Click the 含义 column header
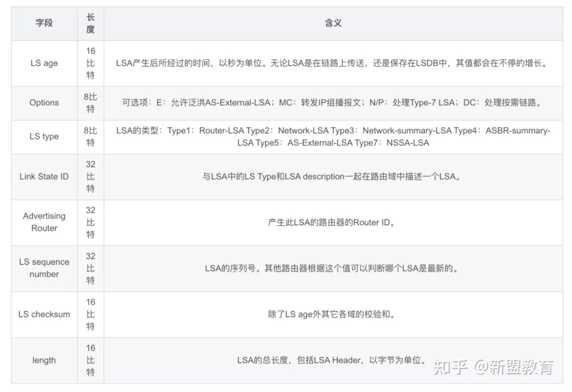572x392 pixels. 333,23
